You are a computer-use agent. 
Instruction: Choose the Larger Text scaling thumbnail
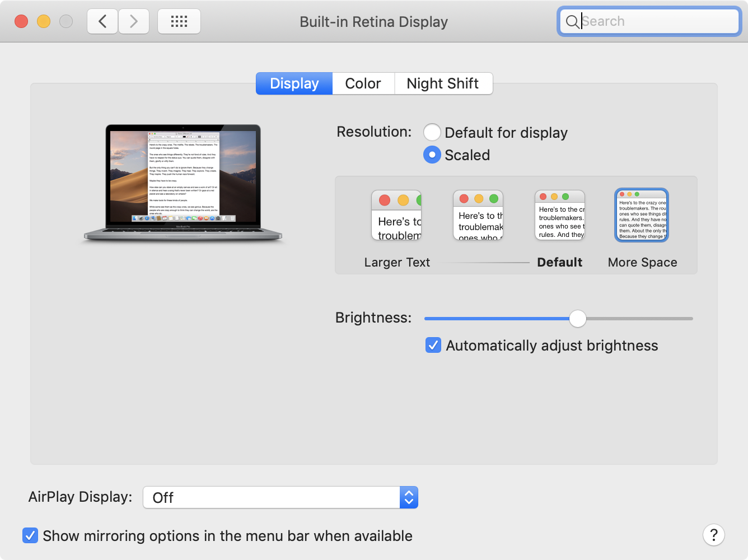tap(396, 216)
